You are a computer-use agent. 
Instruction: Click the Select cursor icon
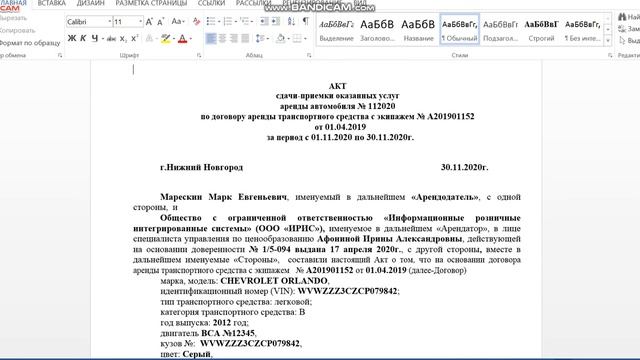[x=622, y=41]
